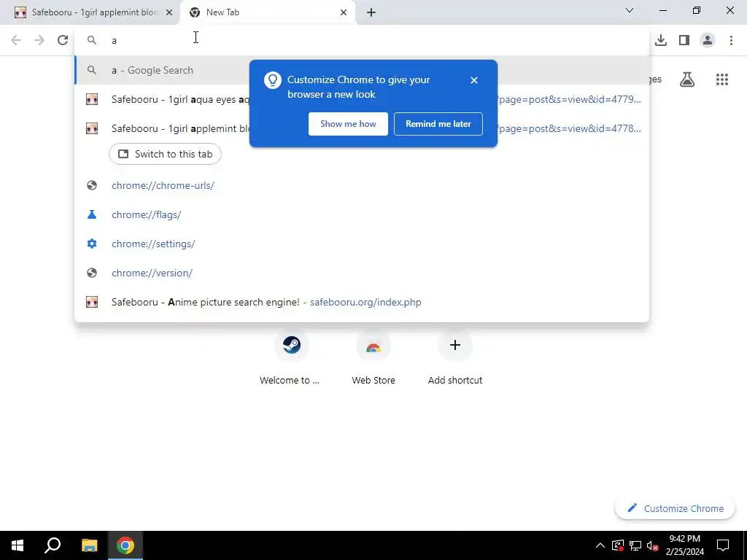The height and width of the screenshot is (560, 747).
Task: Open the Downloads icon in toolbar
Action: click(661, 40)
